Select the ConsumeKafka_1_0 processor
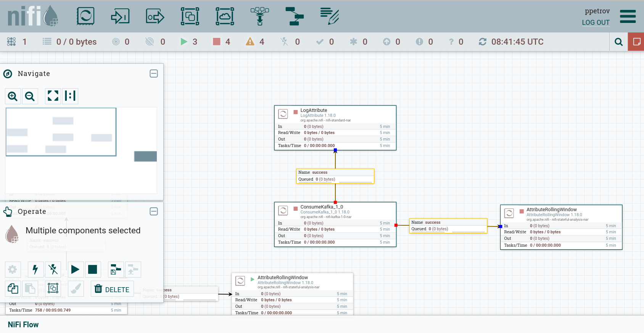Image resolution: width=644 pixels, height=333 pixels. pyautogui.click(x=335, y=225)
